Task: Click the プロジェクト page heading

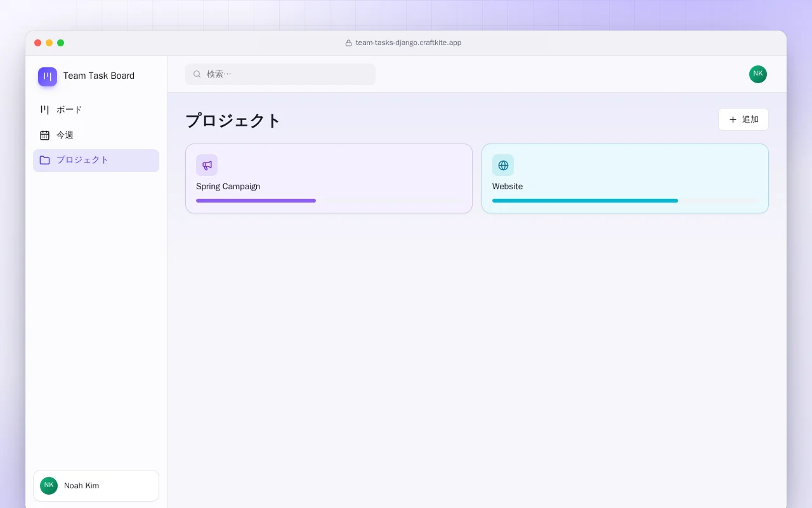Action: click(x=233, y=121)
